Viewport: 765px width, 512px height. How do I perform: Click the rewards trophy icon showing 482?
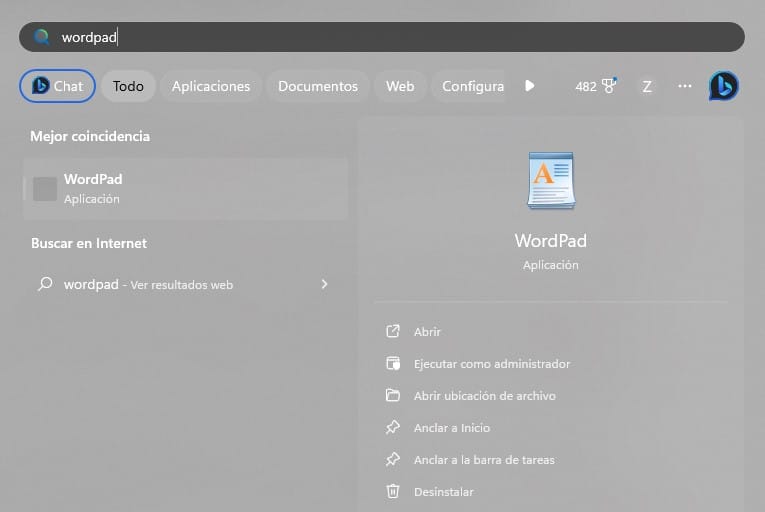coord(608,86)
